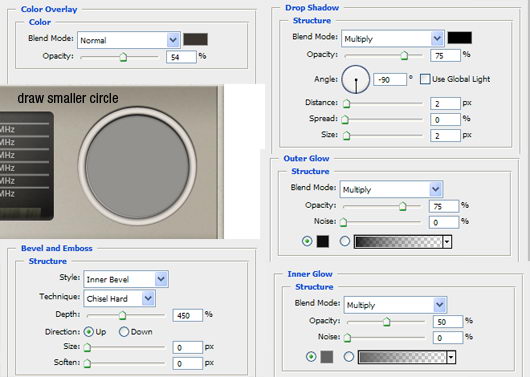Click the Color Overlay color swatch
This screenshot has width=530, height=377.
pyautogui.click(x=195, y=39)
